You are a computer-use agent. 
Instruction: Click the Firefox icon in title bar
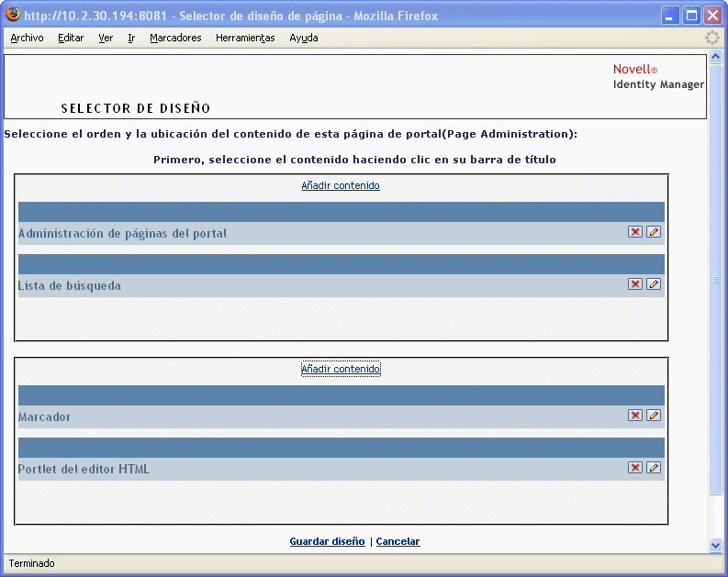pos(13,15)
